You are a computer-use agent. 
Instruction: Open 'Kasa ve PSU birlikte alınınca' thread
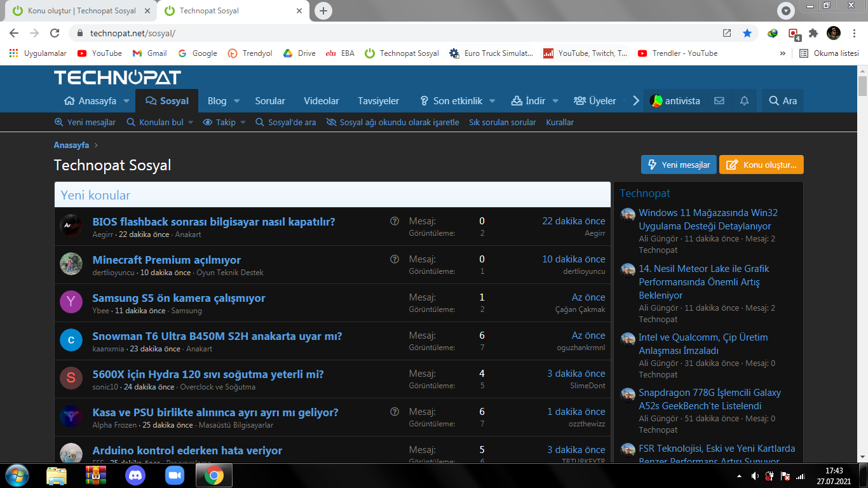(215, 412)
